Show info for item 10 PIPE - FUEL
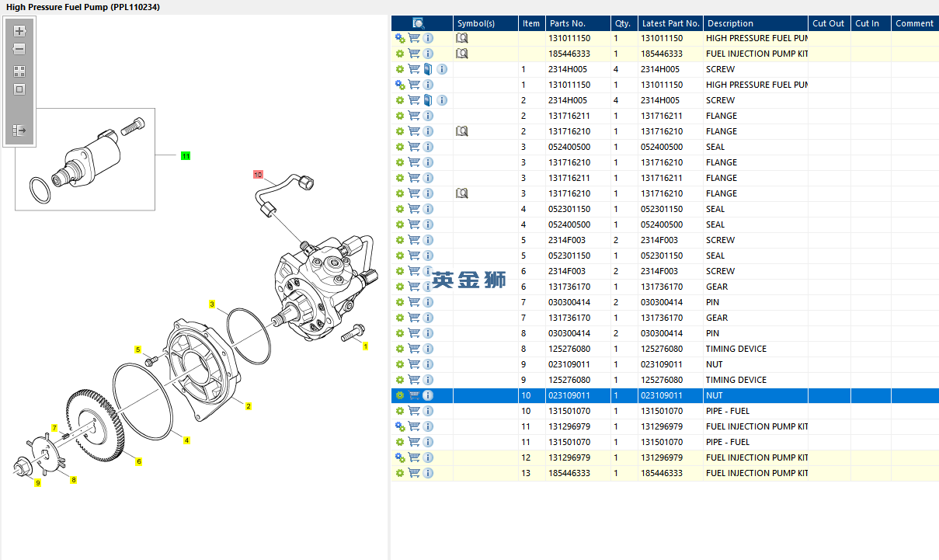 [x=428, y=411]
